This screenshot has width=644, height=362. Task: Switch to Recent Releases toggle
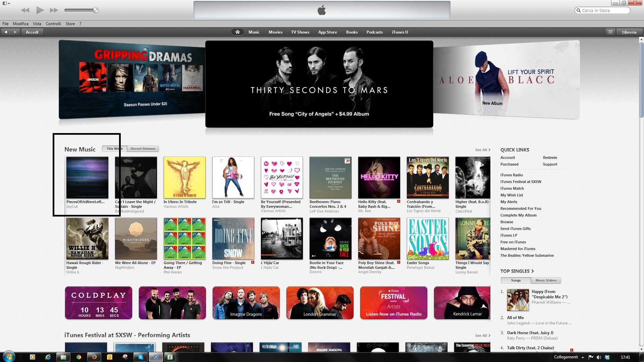pos(143,148)
